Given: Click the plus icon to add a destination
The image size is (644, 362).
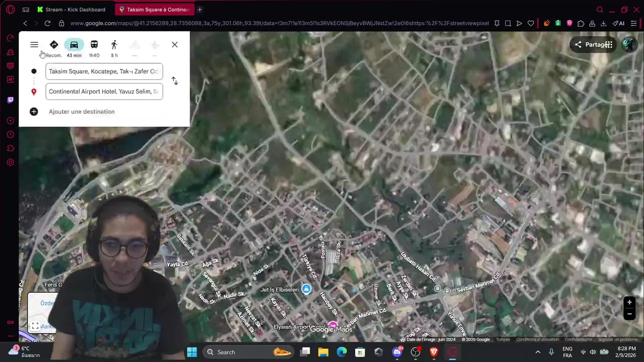Looking at the screenshot, I should click(x=34, y=112).
